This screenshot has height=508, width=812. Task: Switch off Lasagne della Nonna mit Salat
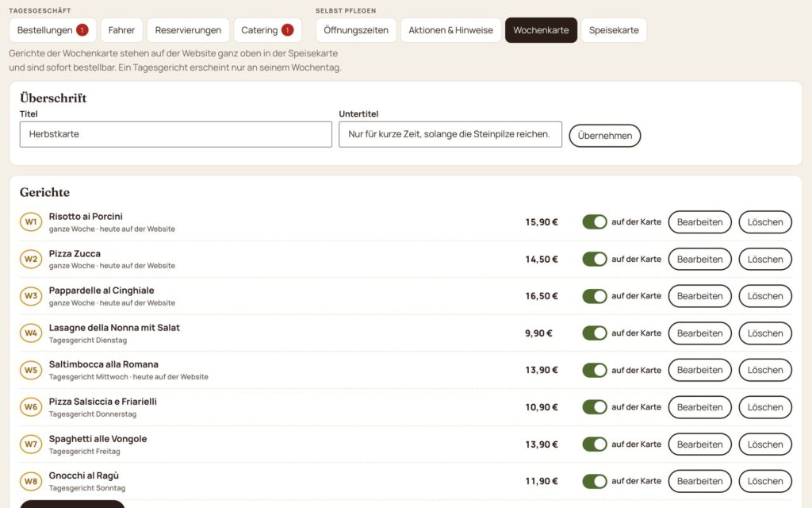595,333
